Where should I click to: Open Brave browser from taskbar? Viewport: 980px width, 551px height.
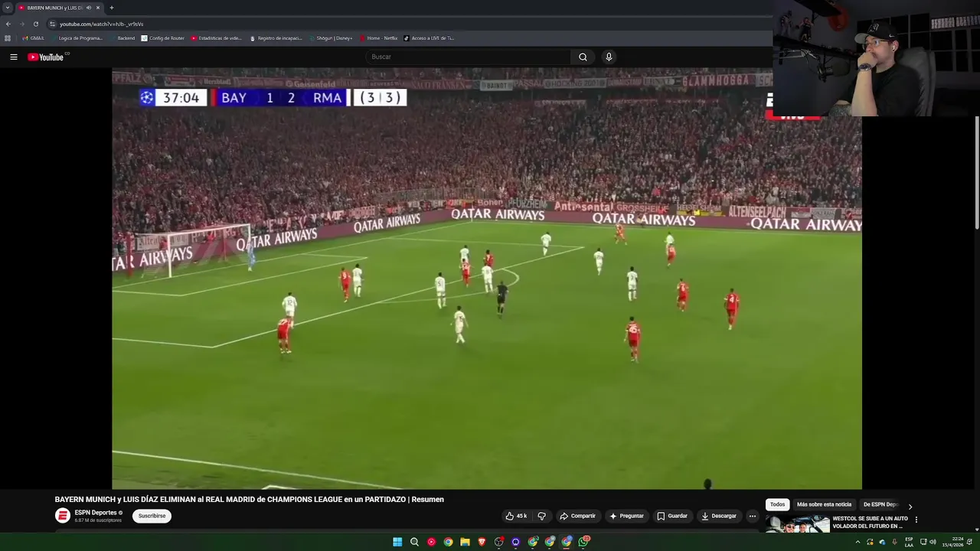pos(482,542)
